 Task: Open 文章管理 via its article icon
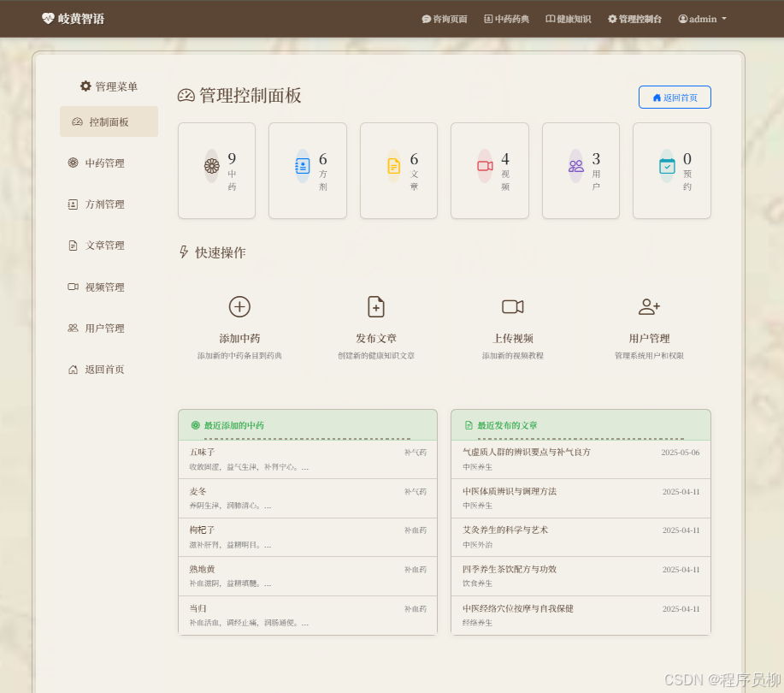pyautogui.click(x=74, y=246)
